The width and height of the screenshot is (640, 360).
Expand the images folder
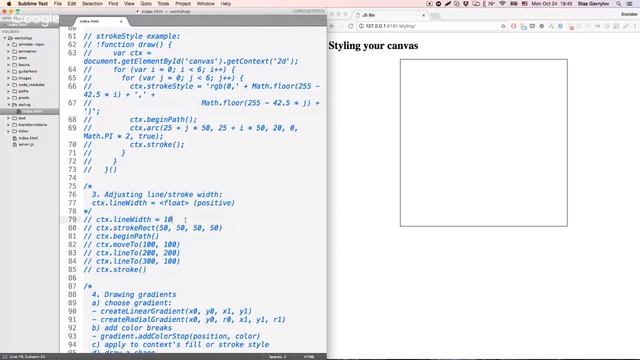click(9, 78)
